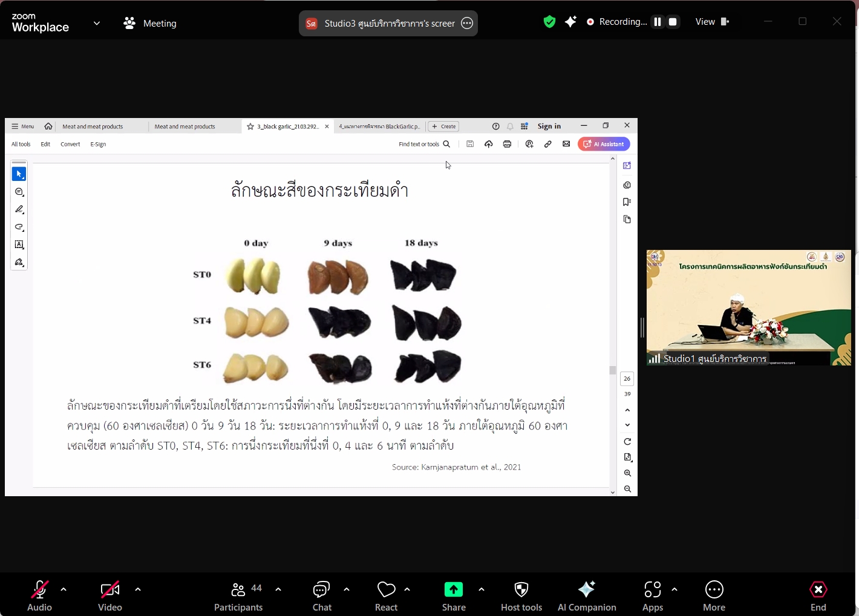859x616 pixels.
Task: Go to Acrobat Home icon
Action: tap(48, 126)
